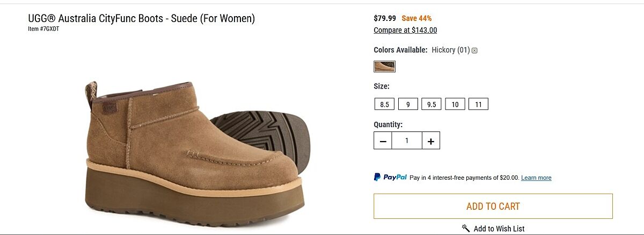The width and height of the screenshot is (644, 235).
Task: Decrease quantity with the minus button
Action: coord(383,141)
